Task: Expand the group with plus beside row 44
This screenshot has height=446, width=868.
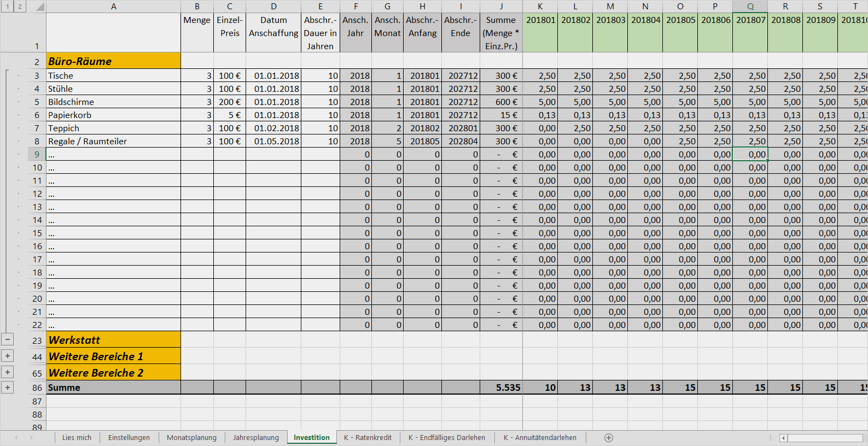Action: (8, 356)
